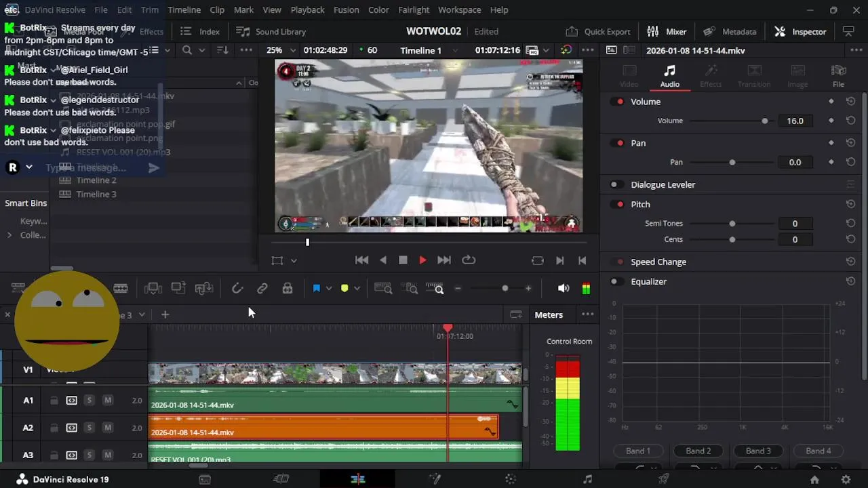Toggle loop playback
Viewport: 868px width, 488px height.
(x=469, y=260)
